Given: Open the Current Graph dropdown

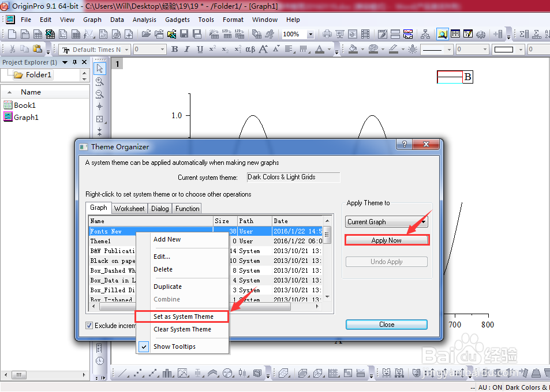Looking at the screenshot, I should pos(386,222).
